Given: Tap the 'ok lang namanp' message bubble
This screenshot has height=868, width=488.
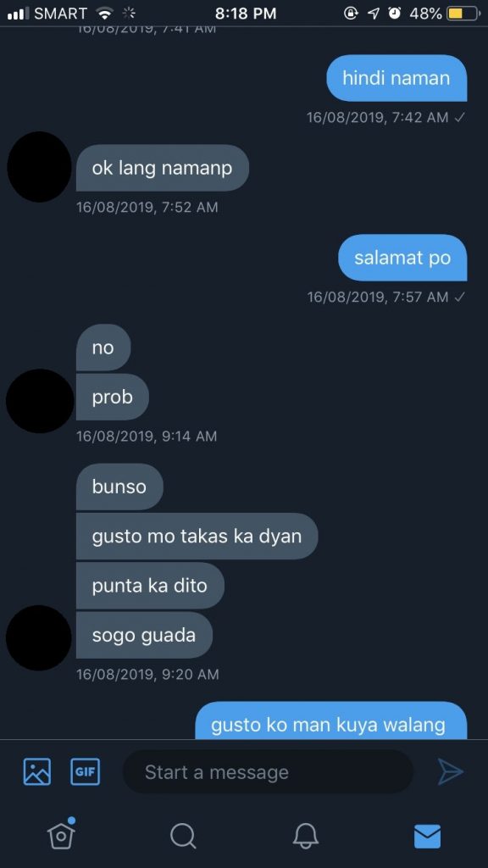Looking at the screenshot, I should (162, 169).
